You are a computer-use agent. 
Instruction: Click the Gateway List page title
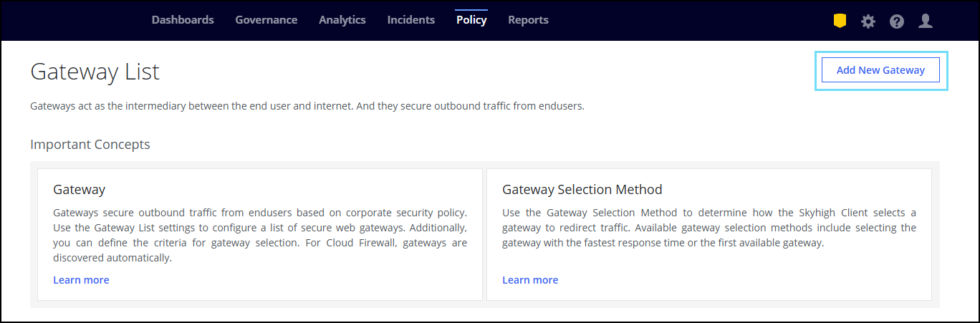(x=95, y=72)
